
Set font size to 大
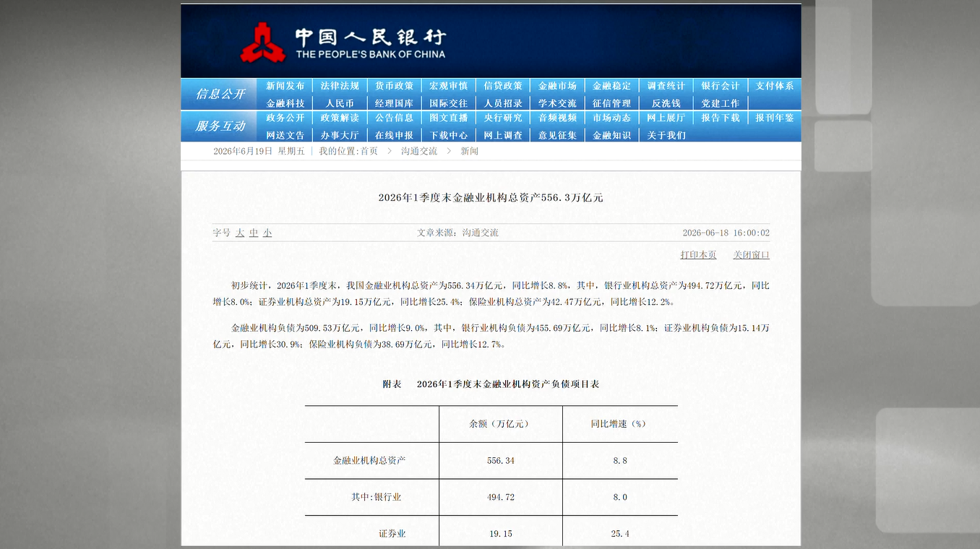click(x=240, y=233)
